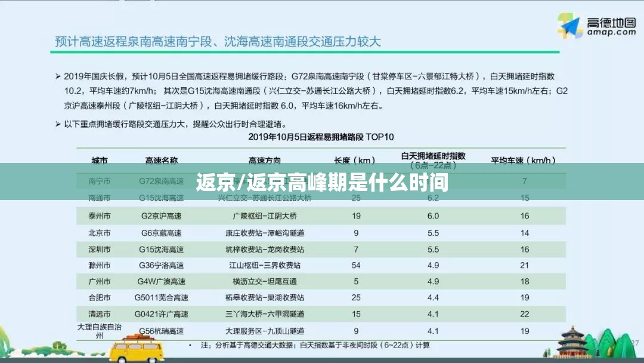Click the 高速名称 column header
This screenshot has height=363, width=644.
[x=162, y=161]
